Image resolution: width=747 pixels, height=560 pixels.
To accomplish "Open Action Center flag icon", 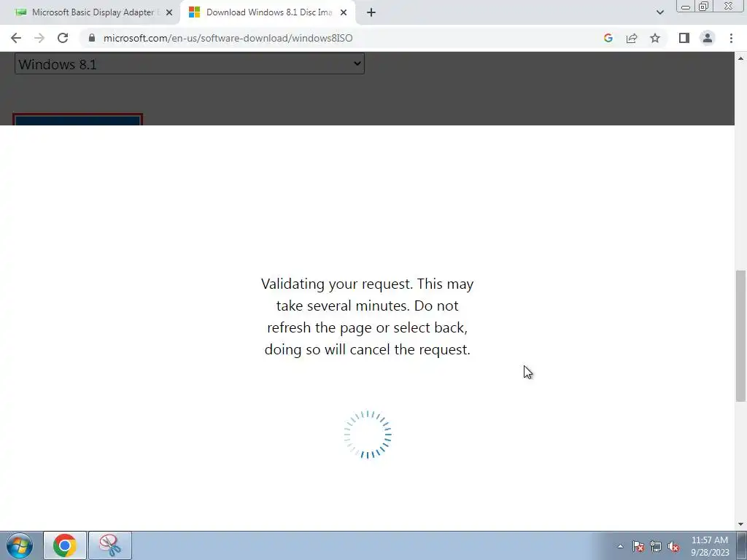I will tap(638, 546).
